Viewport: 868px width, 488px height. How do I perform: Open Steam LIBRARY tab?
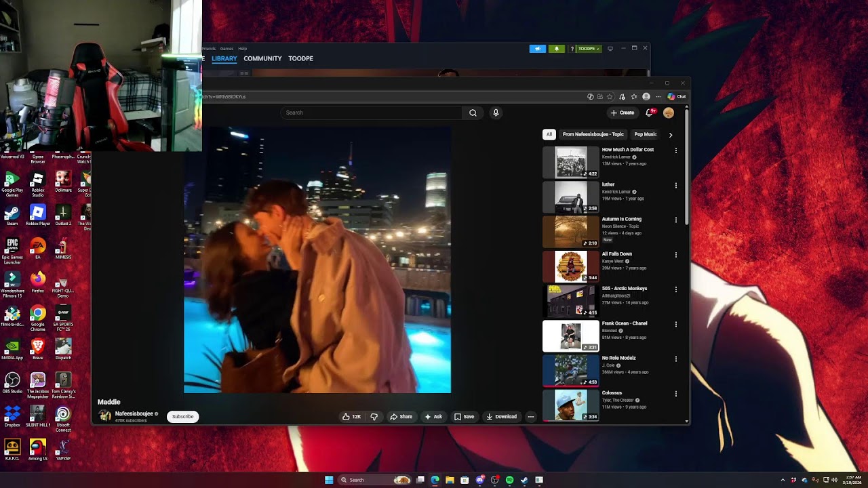pos(224,59)
